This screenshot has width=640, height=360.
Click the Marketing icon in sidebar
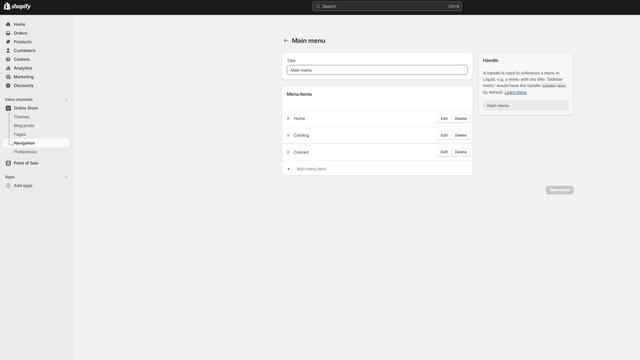[8, 77]
